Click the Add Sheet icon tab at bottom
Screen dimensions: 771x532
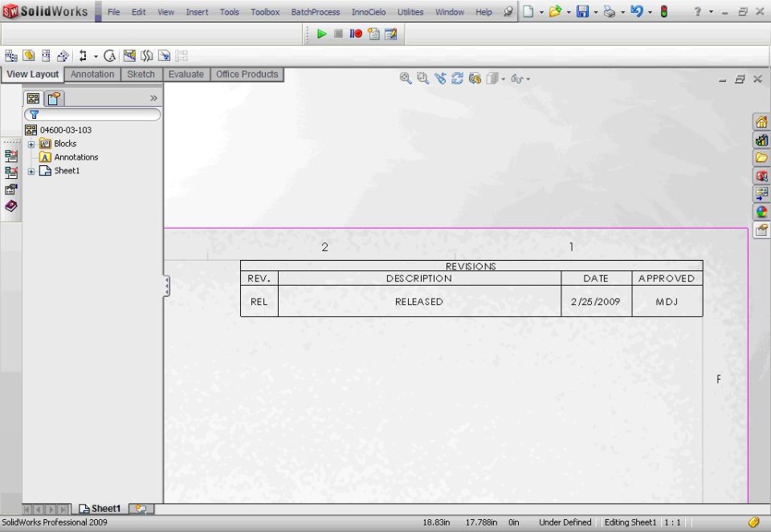click(x=141, y=509)
